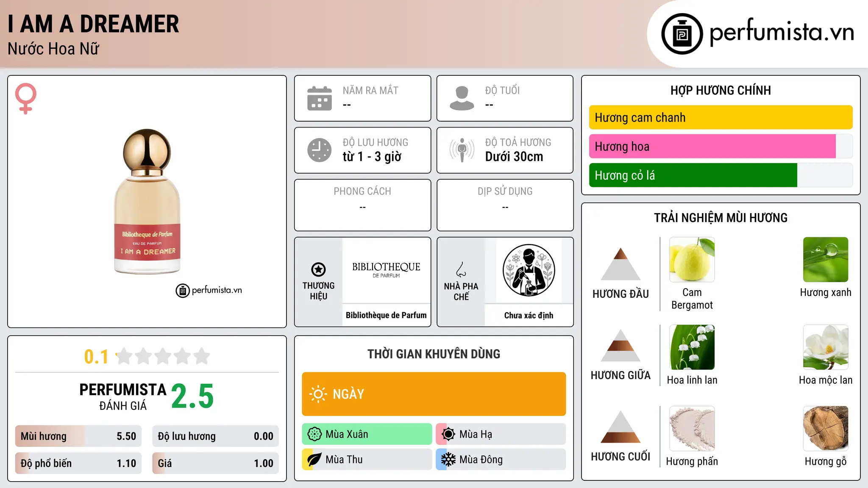
Task: Click the pink female gender symbol
Action: click(x=25, y=99)
